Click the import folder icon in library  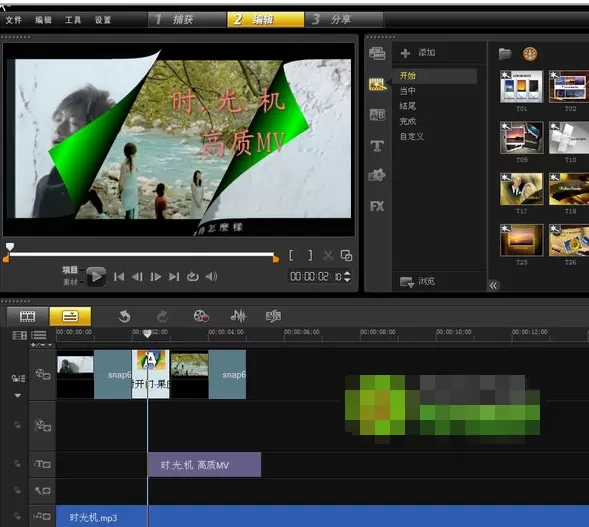(x=505, y=54)
